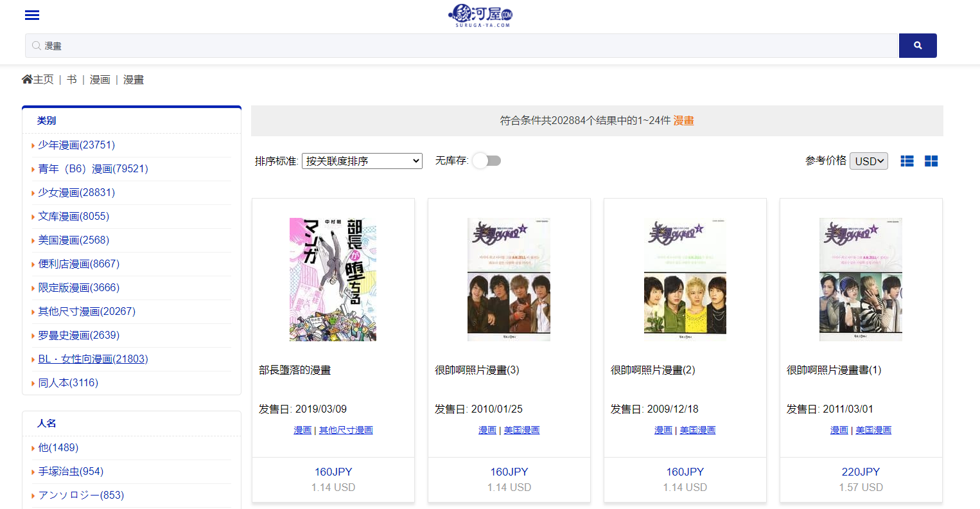This screenshot has width=980, height=509.
Task: Open the hamburger menu icon
Action: [x=32, y=15]
